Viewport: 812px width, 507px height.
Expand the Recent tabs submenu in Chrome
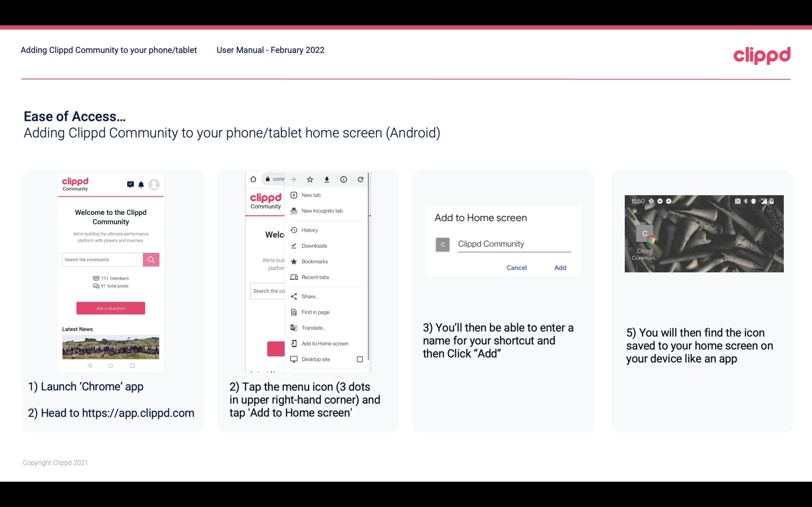click(x=315, y=277)
